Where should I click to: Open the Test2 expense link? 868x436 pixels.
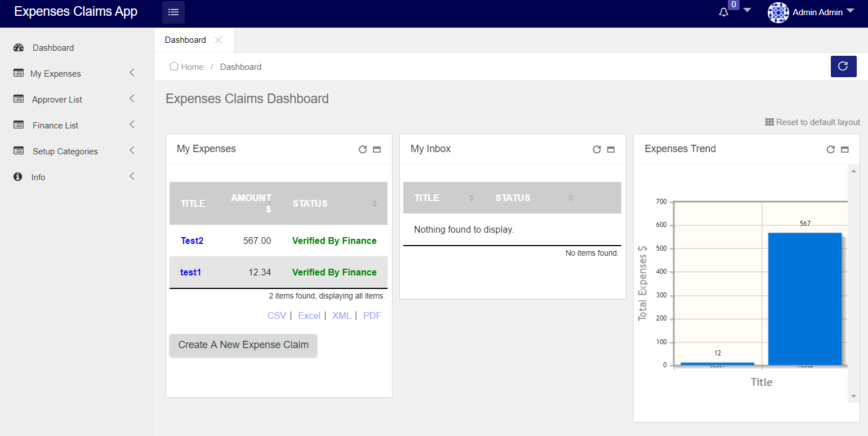192,241
